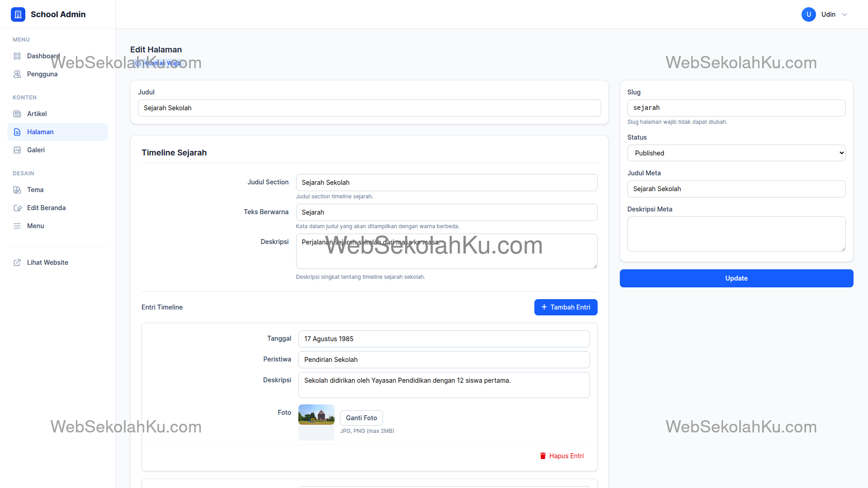Open the Status Published dropdown

736,153
